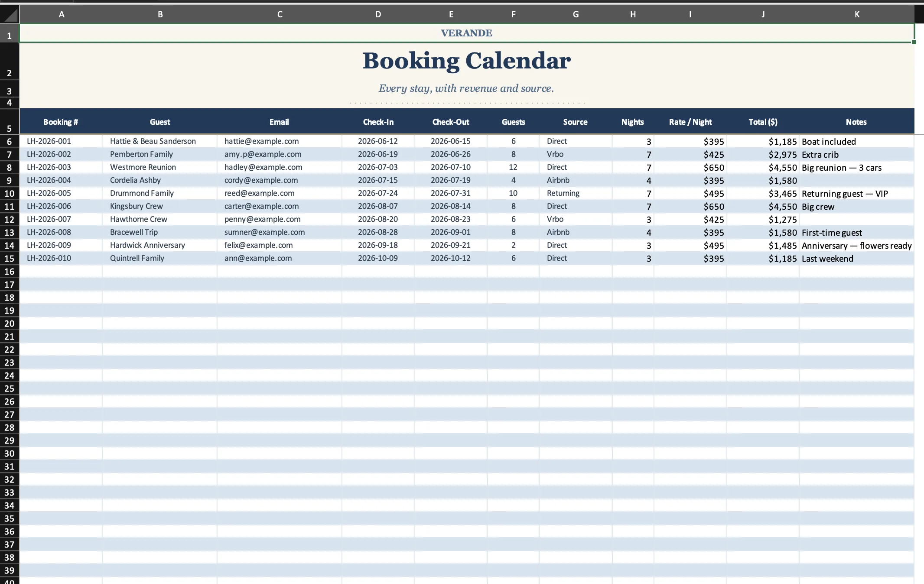The image size is (924, 584).
Task: Click the Total ($) header cell
Action: point(763,122)
